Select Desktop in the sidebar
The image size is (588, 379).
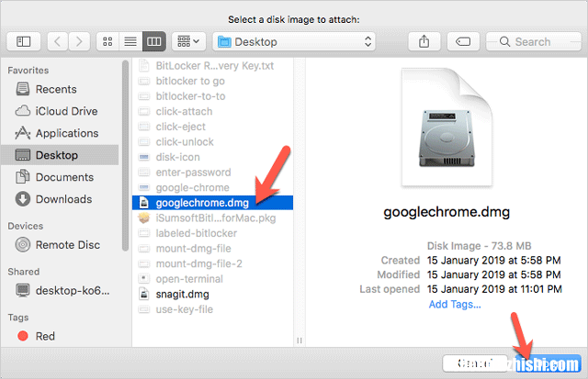[x=60, y=155]
